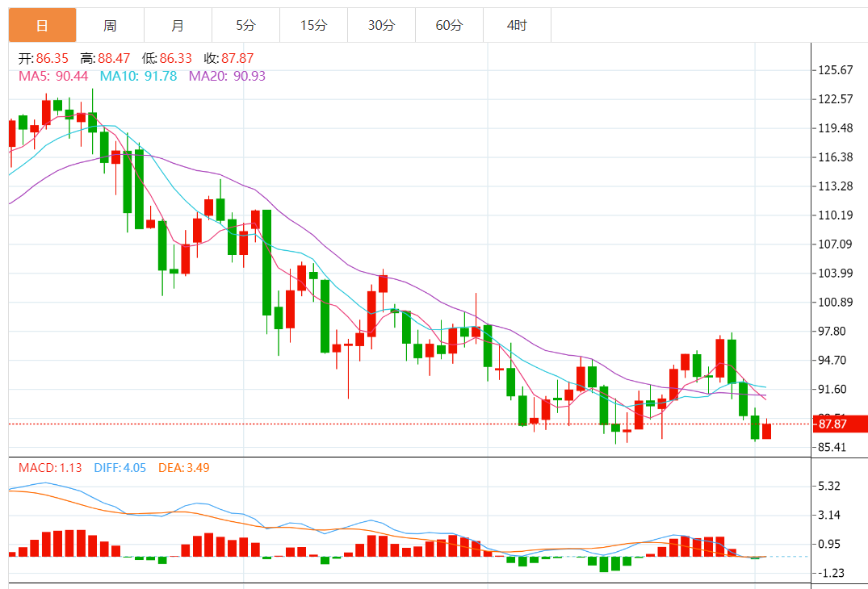This screenshot has height=589, width=868.
Task: Switch to the 月 monthly tab
Action: coord(178,25)
